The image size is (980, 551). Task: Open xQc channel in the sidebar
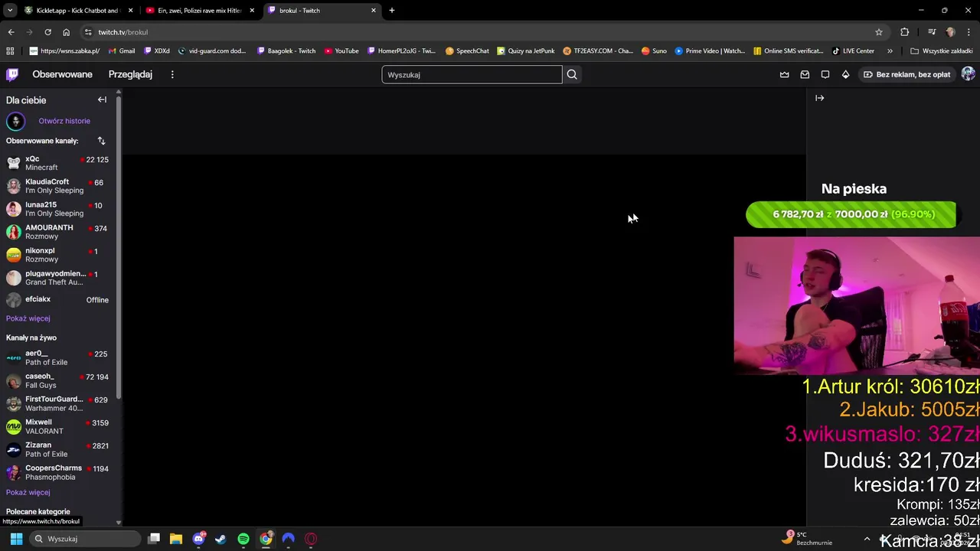tap(57, 163)
